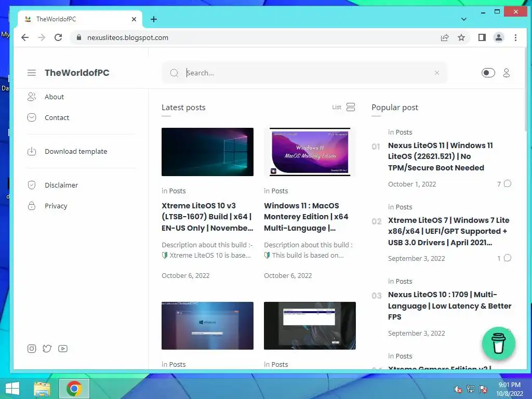The width and height of the screenshot is (532, 399).
Task: Open the Windows 11 MacOS Monterey Edition post
Action: (x=306, y=217)
